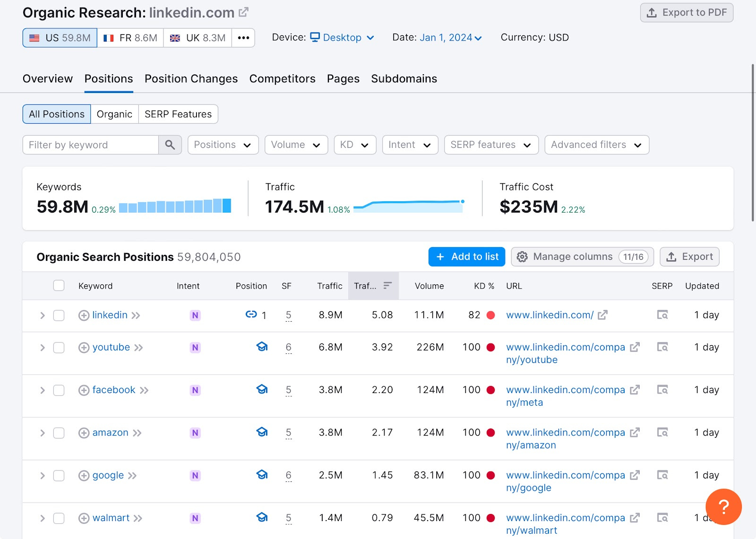Check the google keyword row checkbox
This screenshot has height=539, width=756.
tap(59, 476)
